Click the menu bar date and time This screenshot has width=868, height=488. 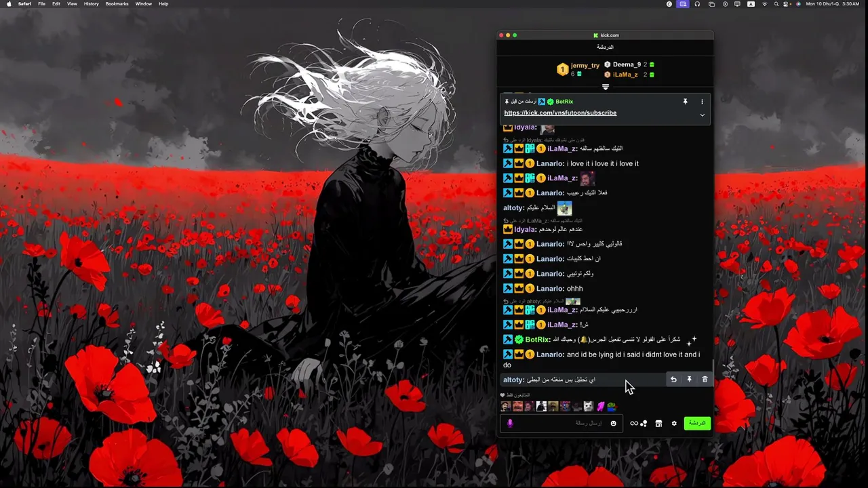point(833,4)
